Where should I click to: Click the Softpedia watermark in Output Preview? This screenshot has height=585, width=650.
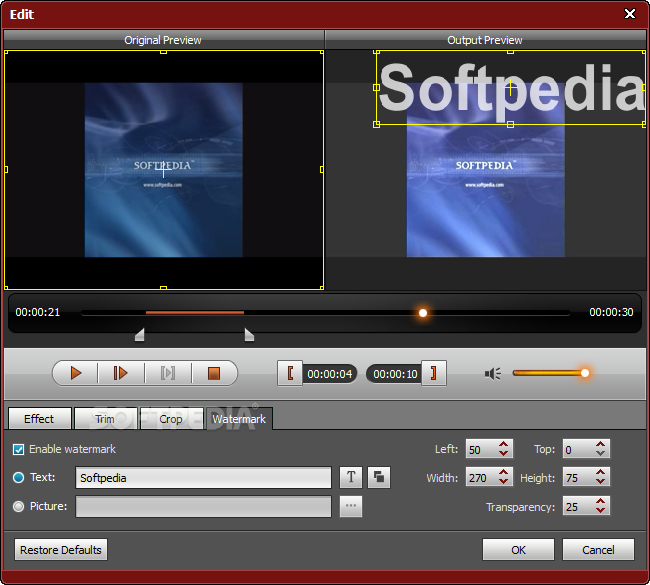coord(511,88)
